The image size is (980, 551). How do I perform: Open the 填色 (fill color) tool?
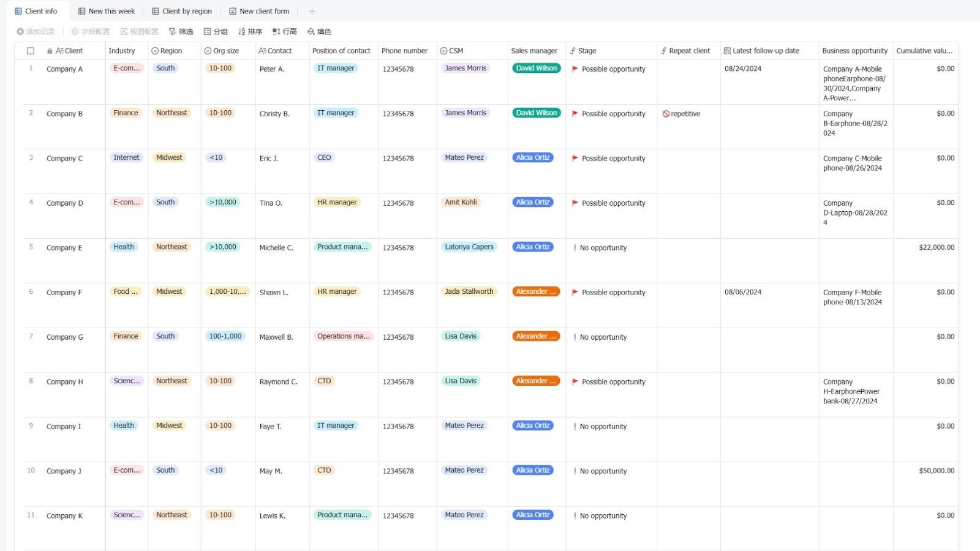pos(318,31)
